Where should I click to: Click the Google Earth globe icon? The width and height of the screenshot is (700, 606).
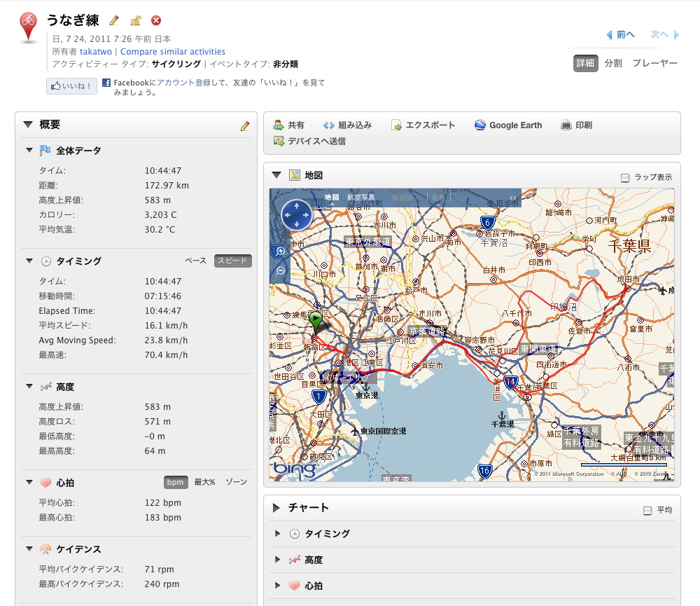(x=480, y=125)
